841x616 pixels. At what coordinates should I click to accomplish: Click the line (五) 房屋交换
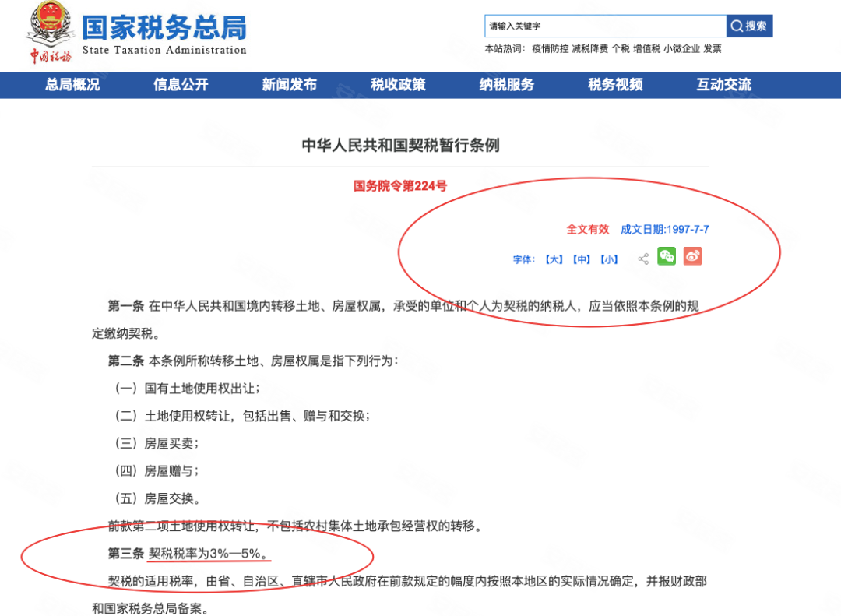pyautogui.click(x=157, y=498)
